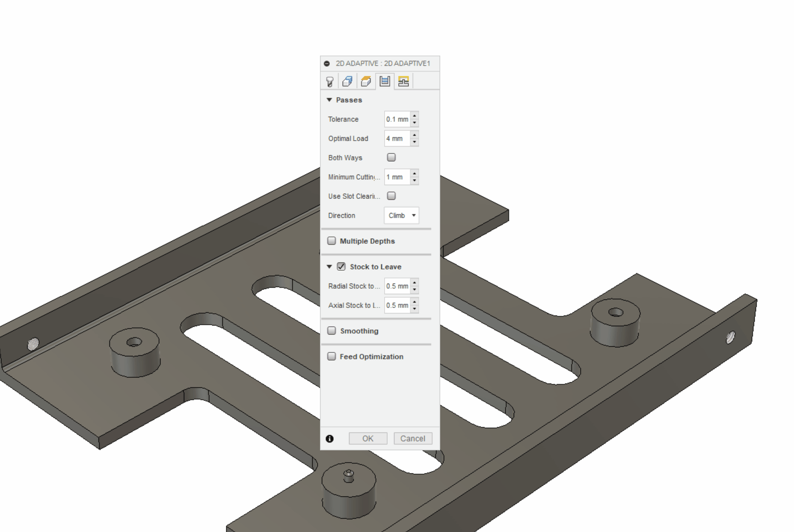Image resolution: width=794 pixels, height=532 pixels.
Task: Enable the Both Ways checkbox
Action: pyautogui.click(x=391, y=157)
